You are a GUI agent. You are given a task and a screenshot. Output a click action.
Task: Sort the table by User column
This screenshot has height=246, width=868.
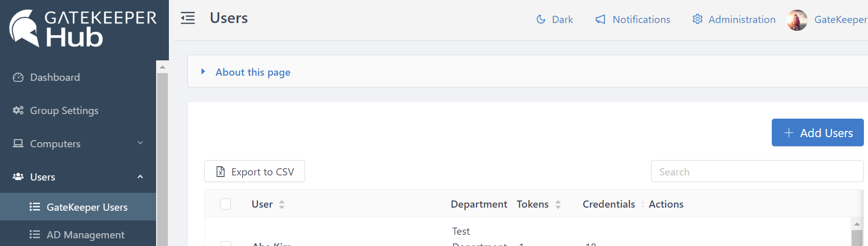(x=281, y=205)
